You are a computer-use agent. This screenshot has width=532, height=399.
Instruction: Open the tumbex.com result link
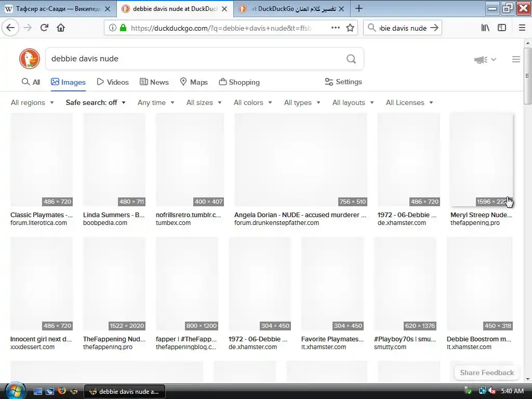(x=173, y=223)
